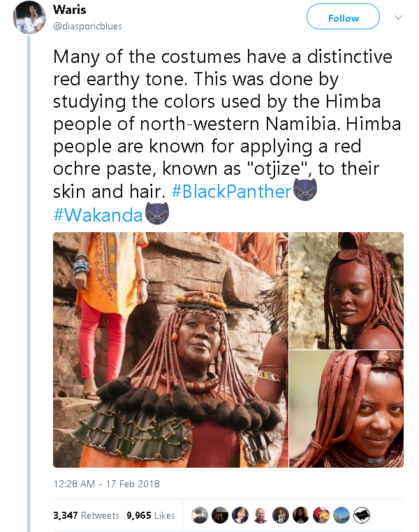
Task: Click the third liker avatar with dark-haired woman
Action: [240, 515]
